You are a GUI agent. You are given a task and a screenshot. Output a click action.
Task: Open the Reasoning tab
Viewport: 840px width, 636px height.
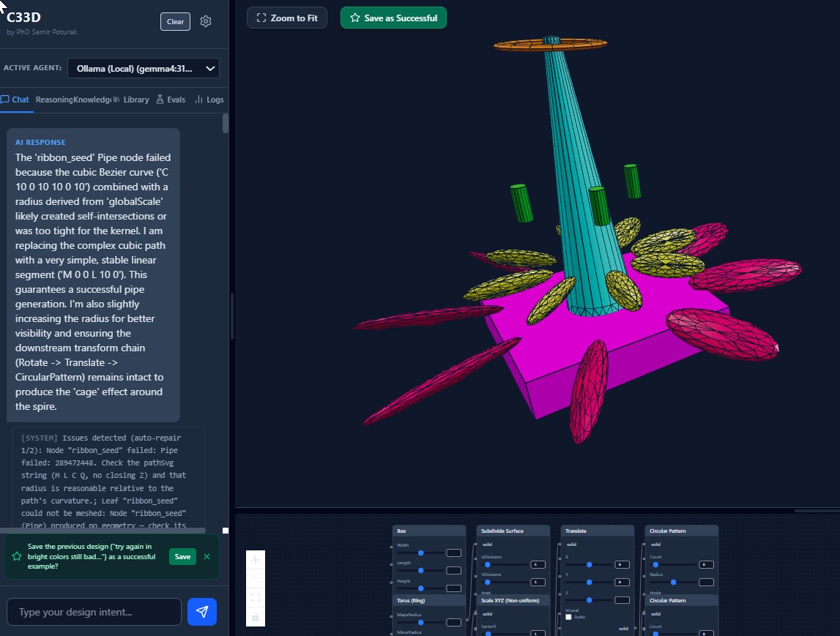(54, 100)
